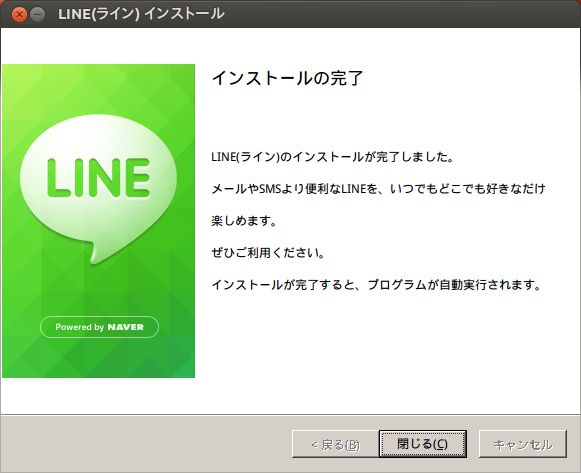The image size is (581, 473).
Task: Close the LINE installer window
Action: tap(19, 14)
